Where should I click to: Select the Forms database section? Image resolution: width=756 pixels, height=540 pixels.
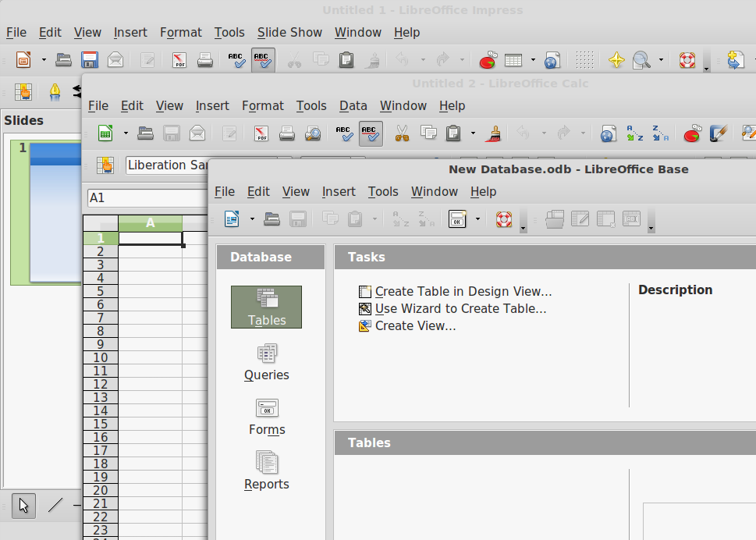tap(266, 417)
